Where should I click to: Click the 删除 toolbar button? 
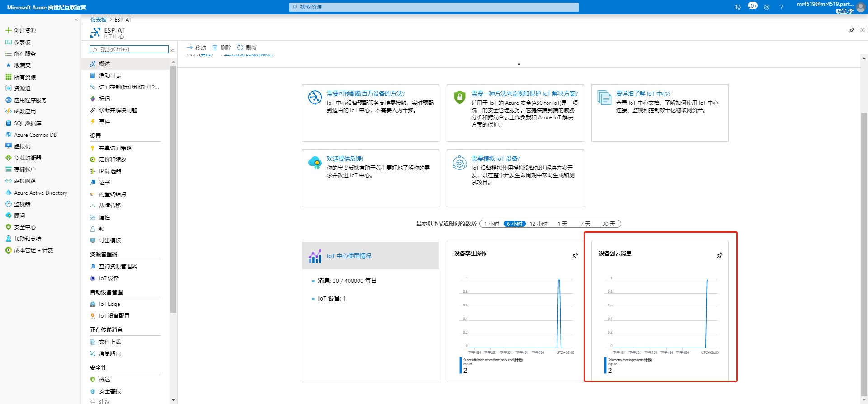222,47
